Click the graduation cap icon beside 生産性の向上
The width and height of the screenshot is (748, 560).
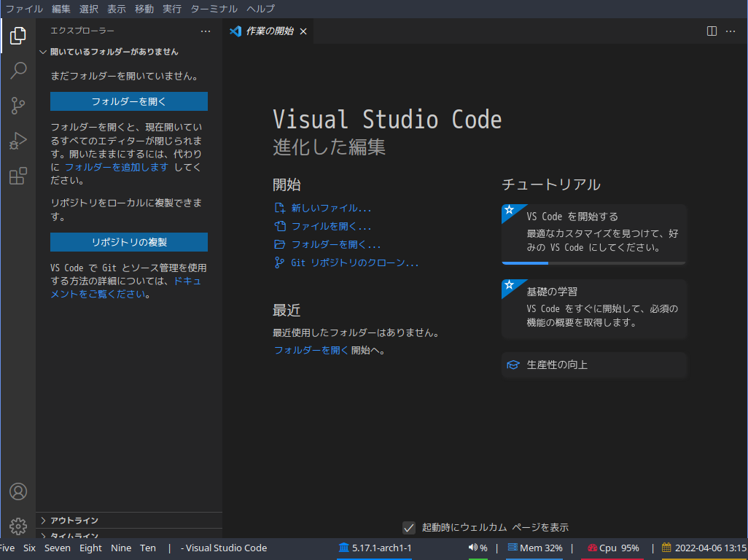click(513, 365)
